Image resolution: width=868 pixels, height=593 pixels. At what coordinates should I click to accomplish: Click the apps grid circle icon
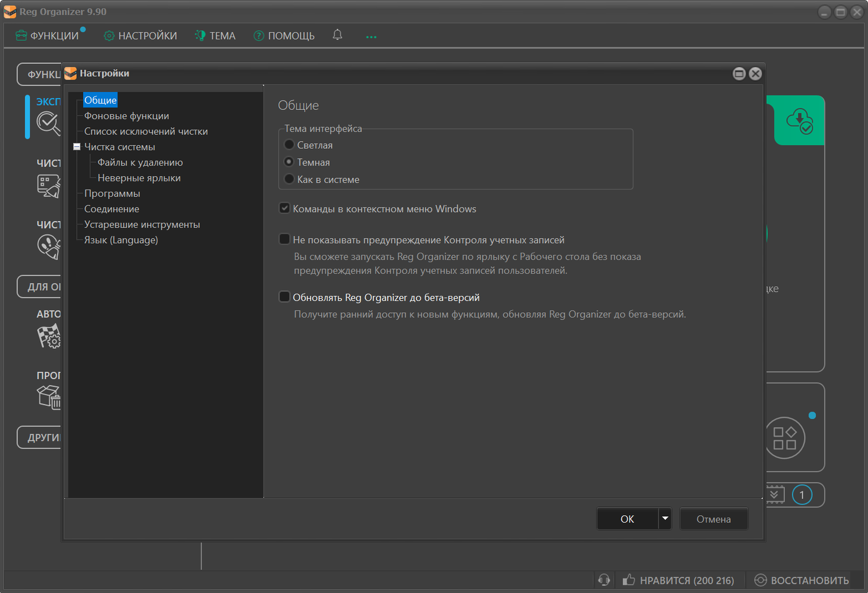pyautogui.click(x=784, y=438)
